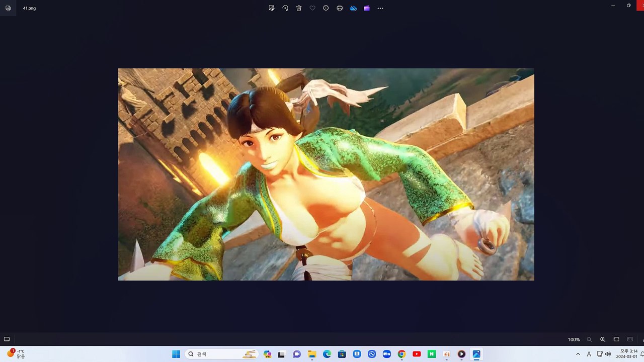Open Task View from the taskbar
The height and width of the screenshot is (362, 644).
point(281,354)
